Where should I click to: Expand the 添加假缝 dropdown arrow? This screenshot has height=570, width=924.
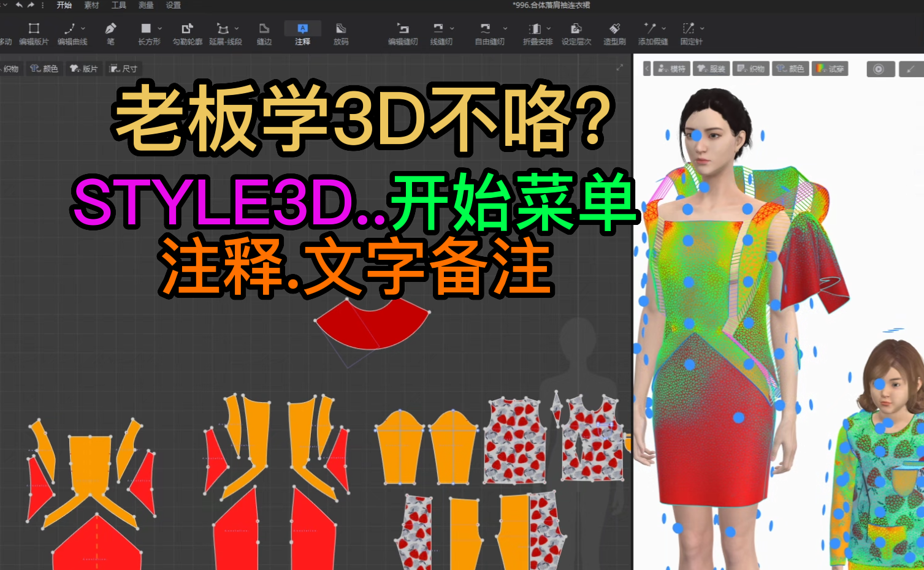point(664,28)
